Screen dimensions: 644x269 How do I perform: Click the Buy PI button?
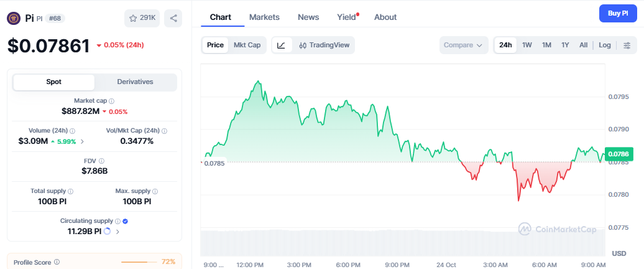618,13
